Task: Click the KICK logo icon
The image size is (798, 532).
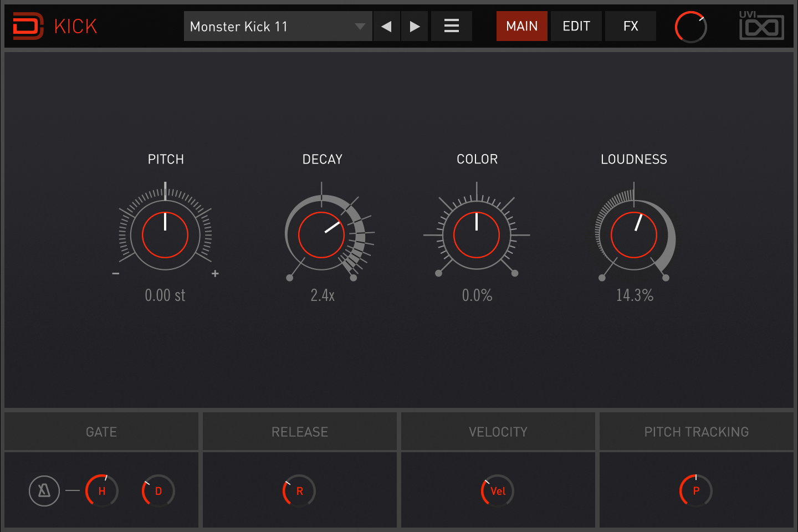Action: [x=29, y=25]
